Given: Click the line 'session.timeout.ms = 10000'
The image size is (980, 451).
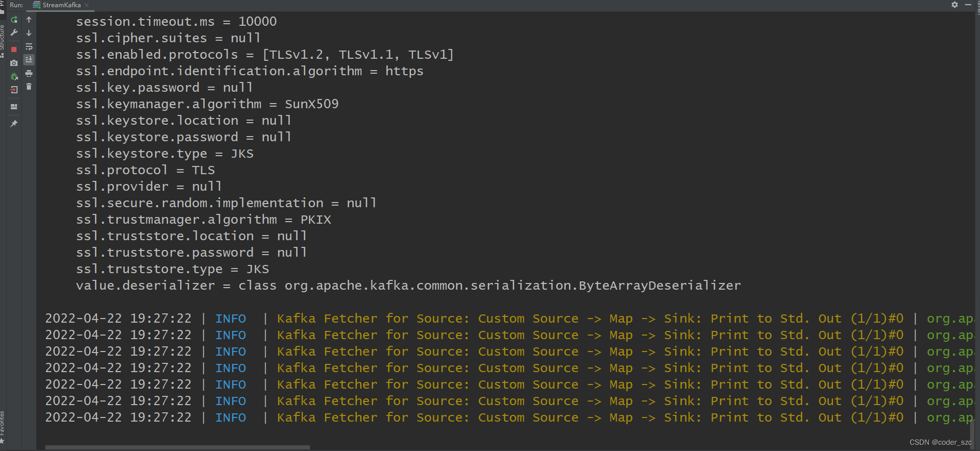Looking at the screenshot, I should coord(176,22).
